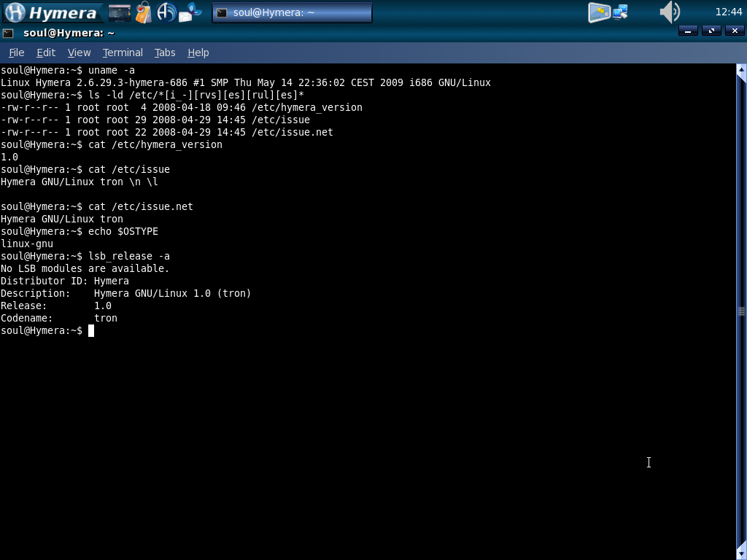Click the 'linux-gnu' output line
Viewport: 747px width, 560px height.
click(x=27, y=244)
